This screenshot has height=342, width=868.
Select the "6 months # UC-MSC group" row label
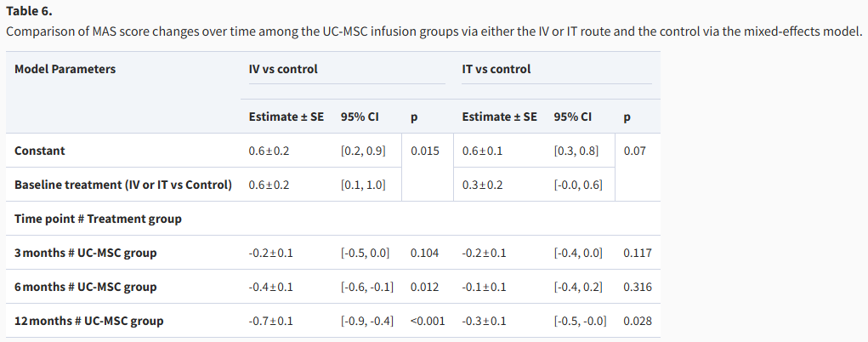pyautogui.click(x=86, y=287)
